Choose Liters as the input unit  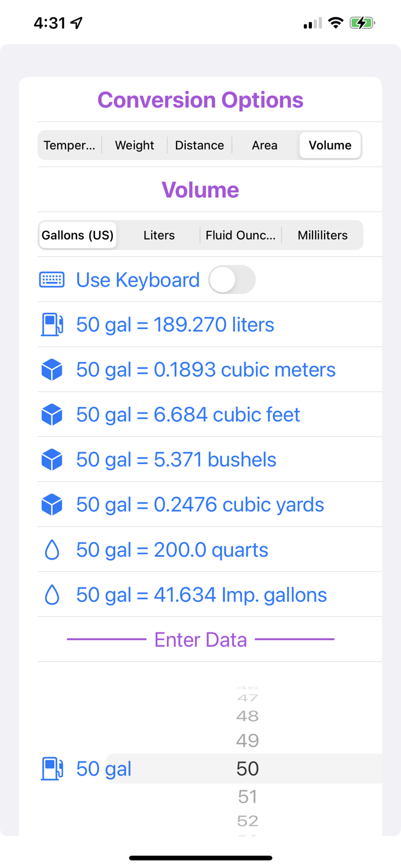[159, 235]
